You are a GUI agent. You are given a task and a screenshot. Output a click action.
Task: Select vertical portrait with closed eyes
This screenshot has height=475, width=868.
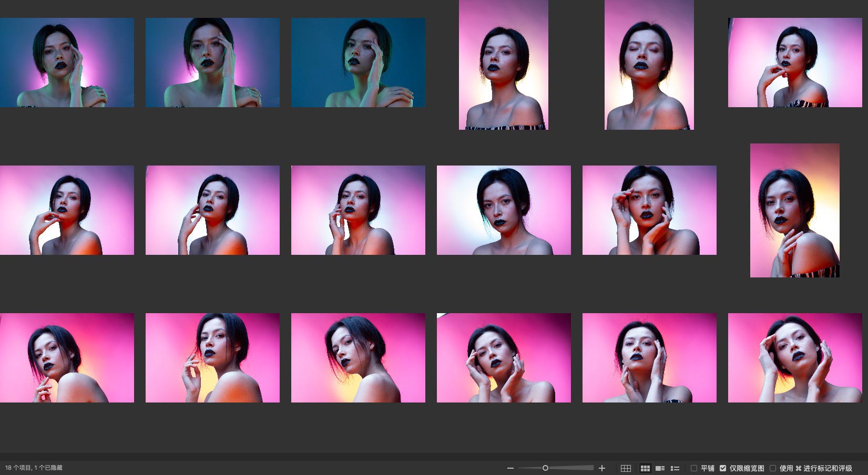click(649, 65)
